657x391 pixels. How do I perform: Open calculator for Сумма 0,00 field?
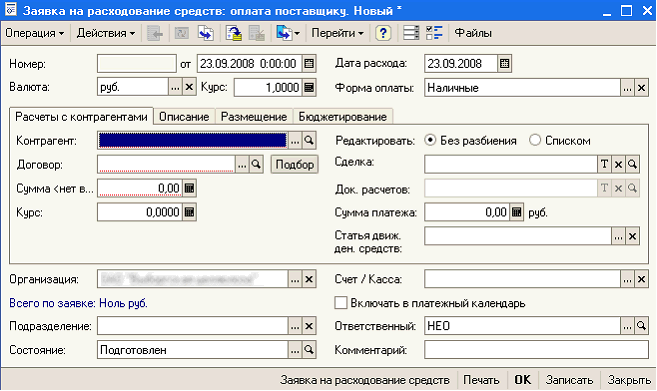pyautogui.click(x=189, y=188)
